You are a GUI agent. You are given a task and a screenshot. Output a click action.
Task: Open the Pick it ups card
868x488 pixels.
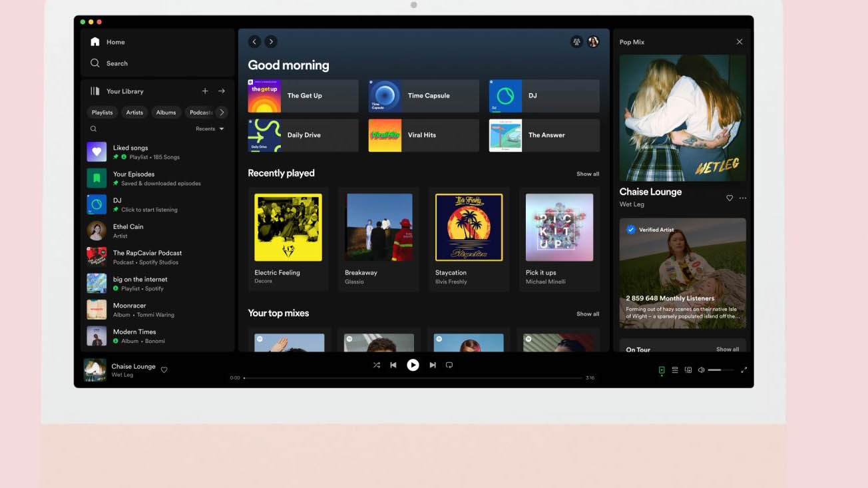coord(559,240)
